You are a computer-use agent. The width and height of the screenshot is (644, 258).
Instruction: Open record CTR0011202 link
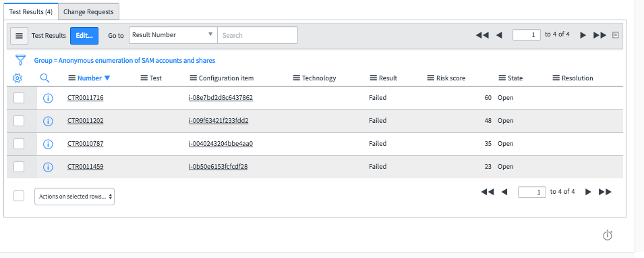pyautogui.click(x=86, y=121)
